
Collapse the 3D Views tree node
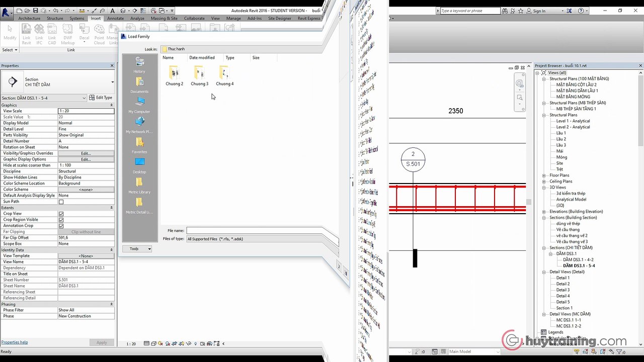[544, 188]
